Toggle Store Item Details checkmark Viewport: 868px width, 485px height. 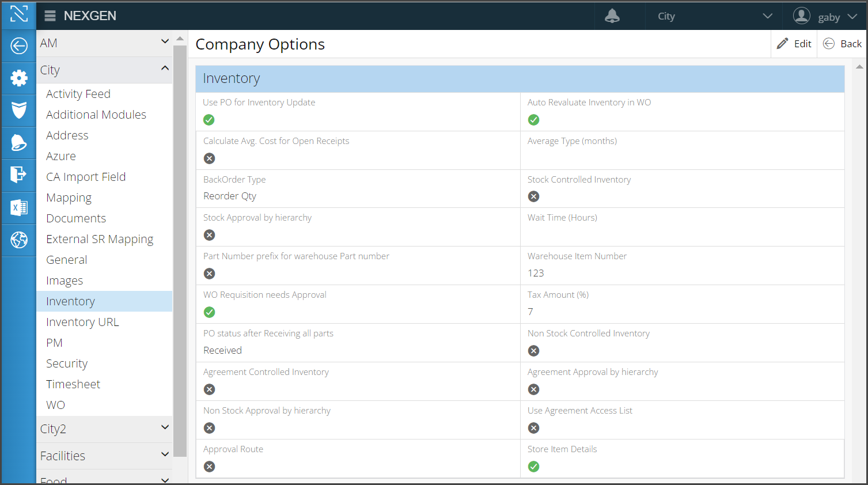click(534, 467)
